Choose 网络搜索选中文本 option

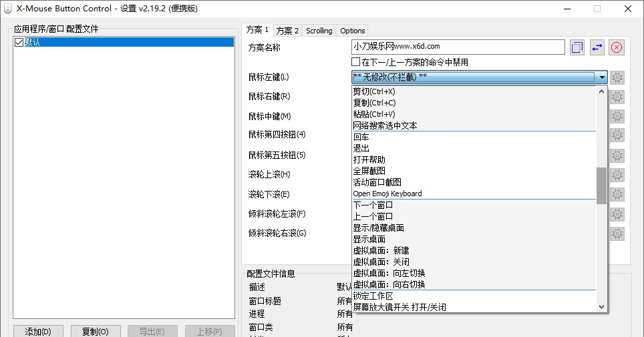[474, 125]
